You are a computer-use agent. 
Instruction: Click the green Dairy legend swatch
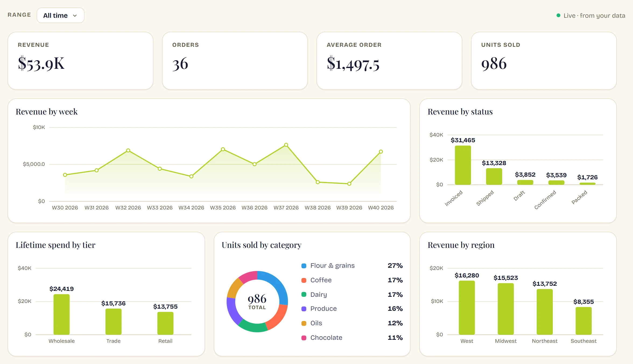click(304, 294)
